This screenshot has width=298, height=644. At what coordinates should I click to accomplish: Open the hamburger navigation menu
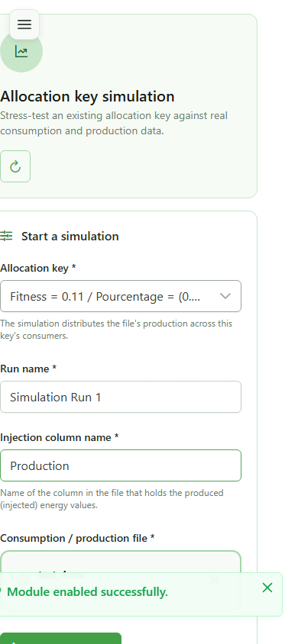pos(24,24)
